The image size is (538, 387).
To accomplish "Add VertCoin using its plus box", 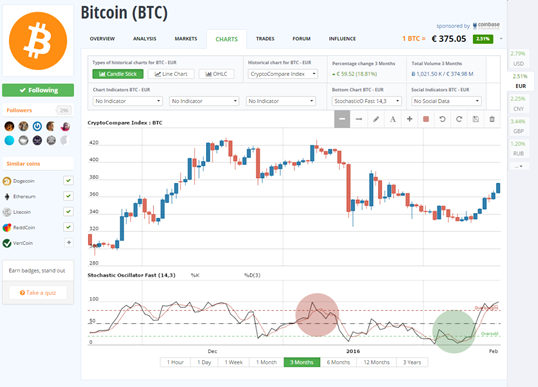I will [x=69, y=243].
